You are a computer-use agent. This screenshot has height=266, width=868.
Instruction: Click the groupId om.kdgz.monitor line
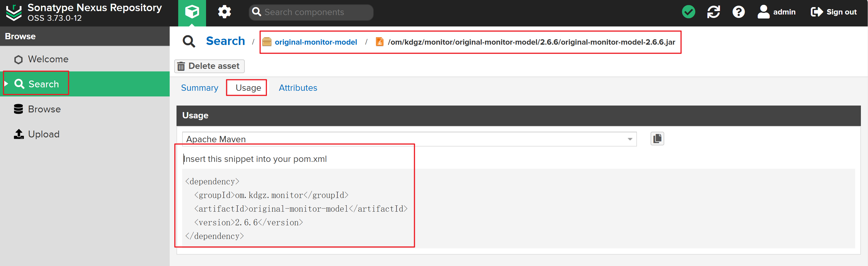click(271, 195)
